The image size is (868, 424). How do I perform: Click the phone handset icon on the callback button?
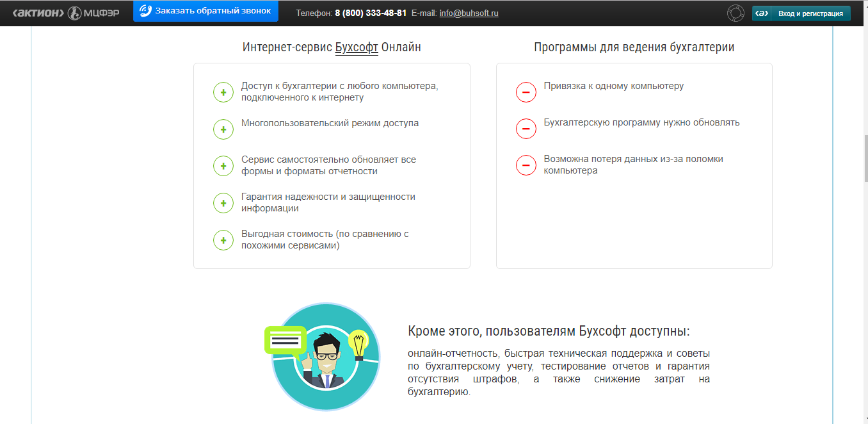click(146, 10)
